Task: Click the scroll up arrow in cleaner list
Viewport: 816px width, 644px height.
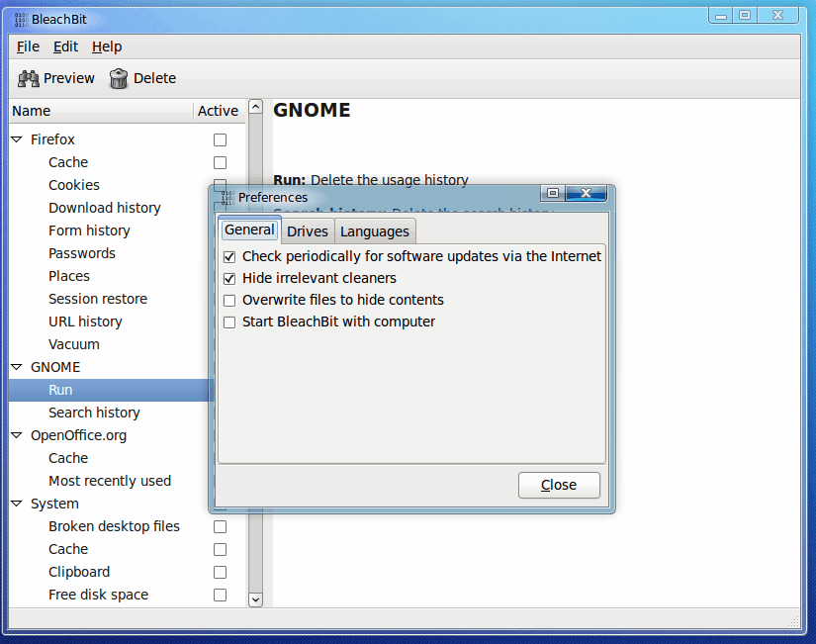Action: point(255,106)
